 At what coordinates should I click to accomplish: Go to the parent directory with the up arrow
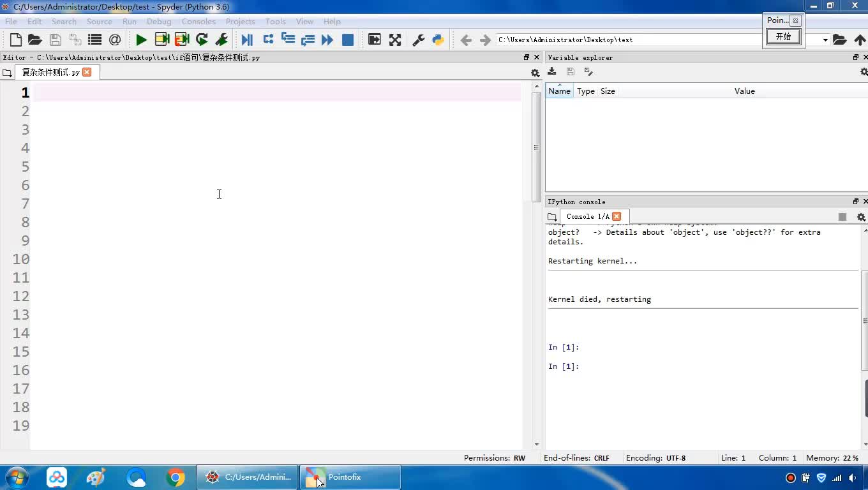[x=860, y=40]
